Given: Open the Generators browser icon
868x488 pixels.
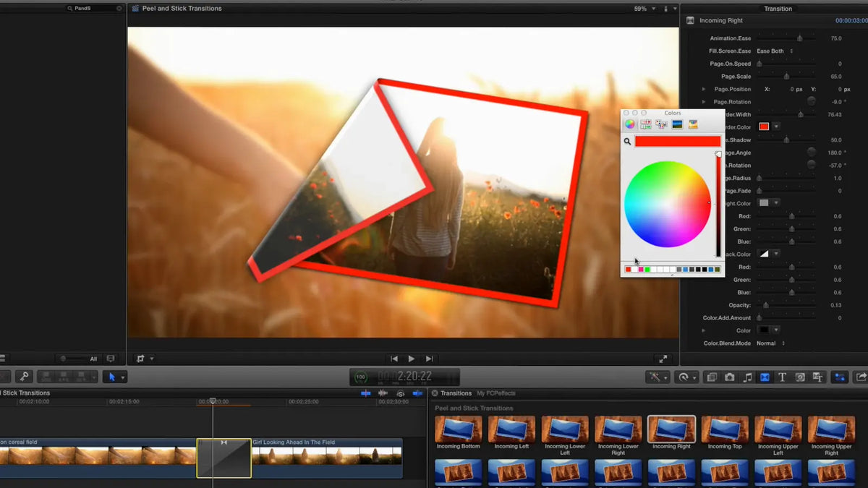Looking at the screenshot, I should click(x=800, y=377).
